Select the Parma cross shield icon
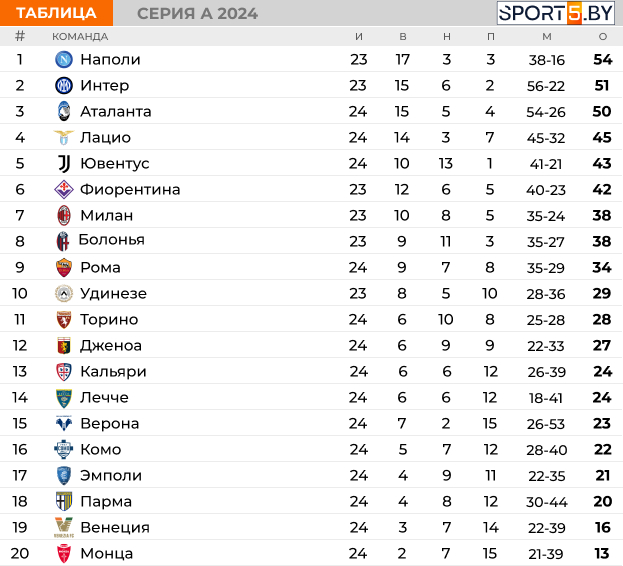 64,501
